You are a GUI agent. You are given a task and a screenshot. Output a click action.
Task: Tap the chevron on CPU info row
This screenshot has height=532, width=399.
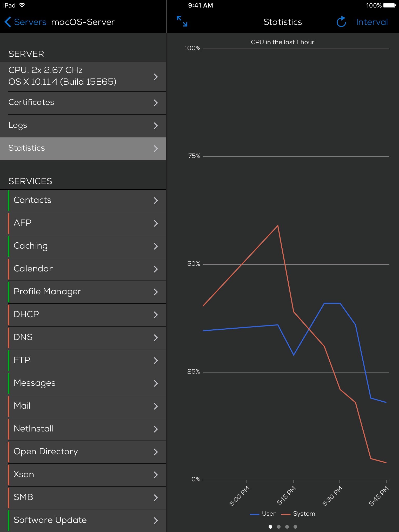pyautogui.click(x=156, y=77)
